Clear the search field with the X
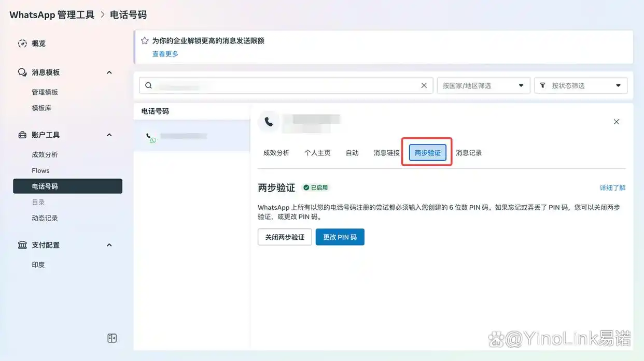The height and width of the screenshot is (361, 644). (424, 85)
